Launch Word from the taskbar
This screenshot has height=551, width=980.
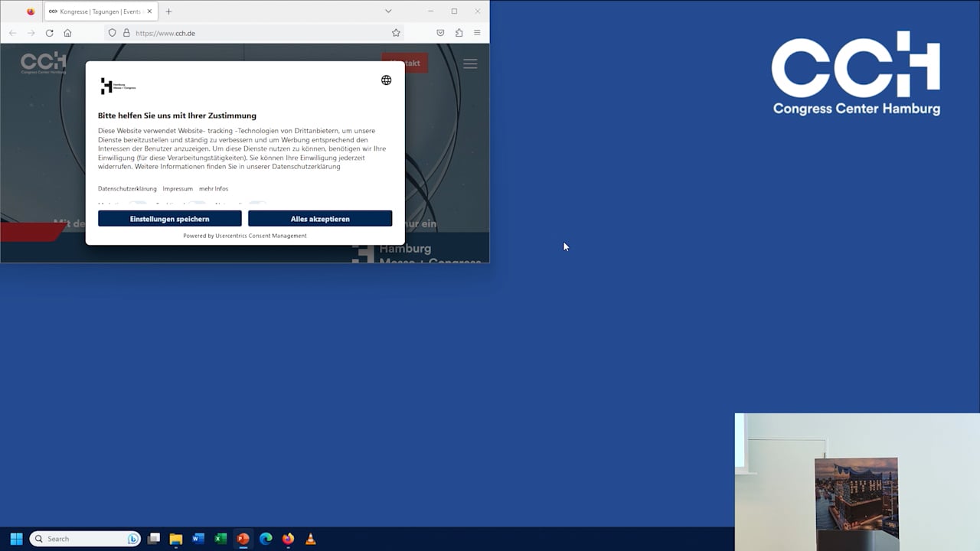click(198, 539)
